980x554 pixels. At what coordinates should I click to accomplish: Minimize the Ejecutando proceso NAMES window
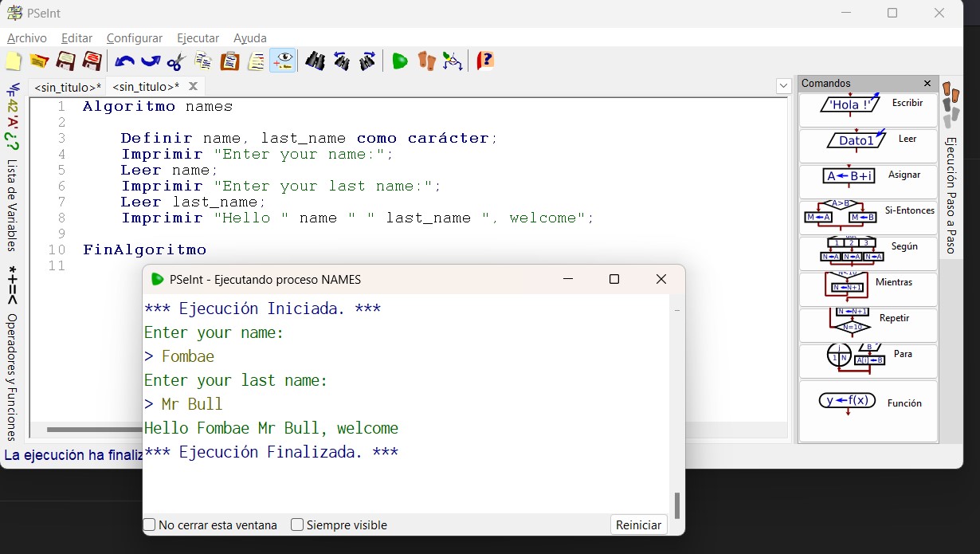click(x=568, y=279)
